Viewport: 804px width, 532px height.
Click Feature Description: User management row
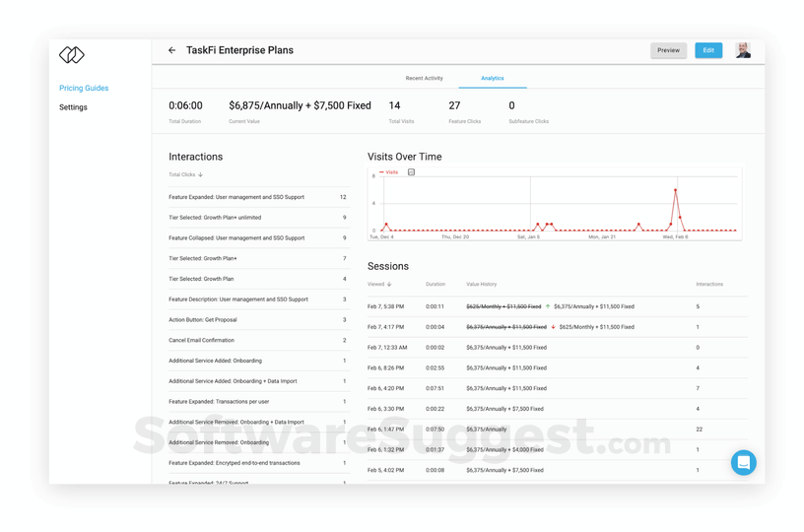[x=259, y=299]
